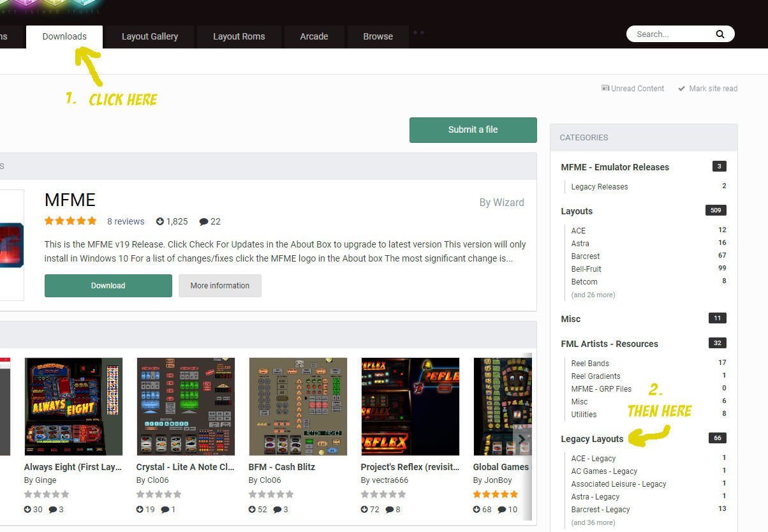Open ACE - Legacy subcategory
Screen dimensions: 768x532
[593, 459]
